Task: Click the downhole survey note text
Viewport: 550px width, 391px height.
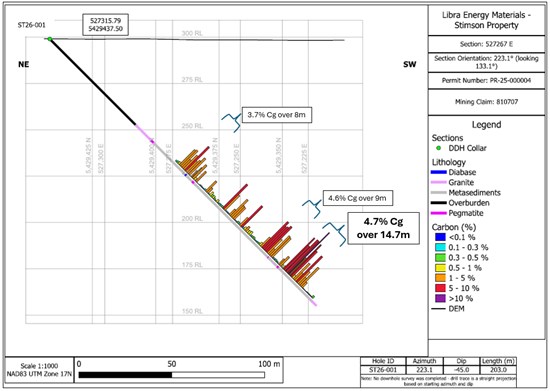Action: coord(438,381)
